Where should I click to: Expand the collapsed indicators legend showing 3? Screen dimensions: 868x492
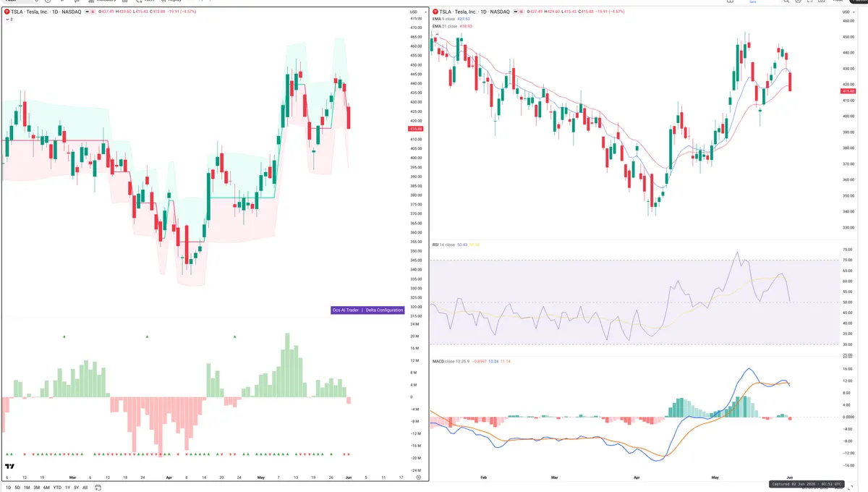[9, 20]
